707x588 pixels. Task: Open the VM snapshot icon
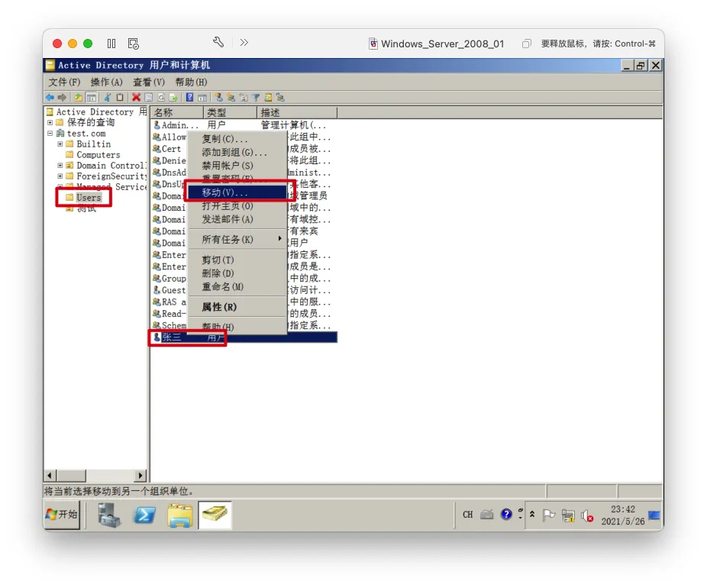134,44
